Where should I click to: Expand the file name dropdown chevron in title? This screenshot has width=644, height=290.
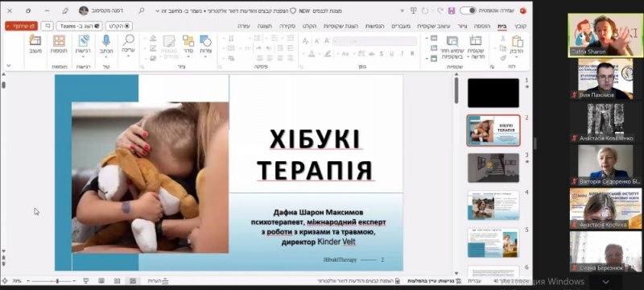click(x=158, y=11)
